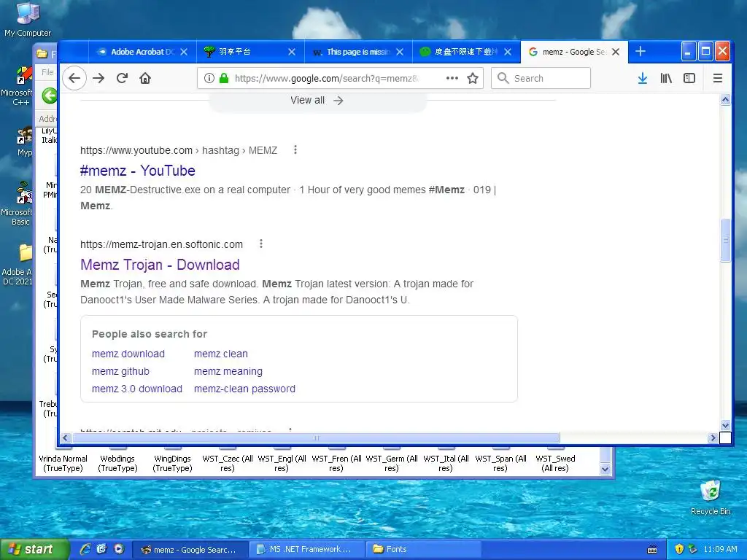The width and height of the screenshot is (747, 560).
Task: Select WST_Swed font in Fonts window
Action: pos(555,463)
